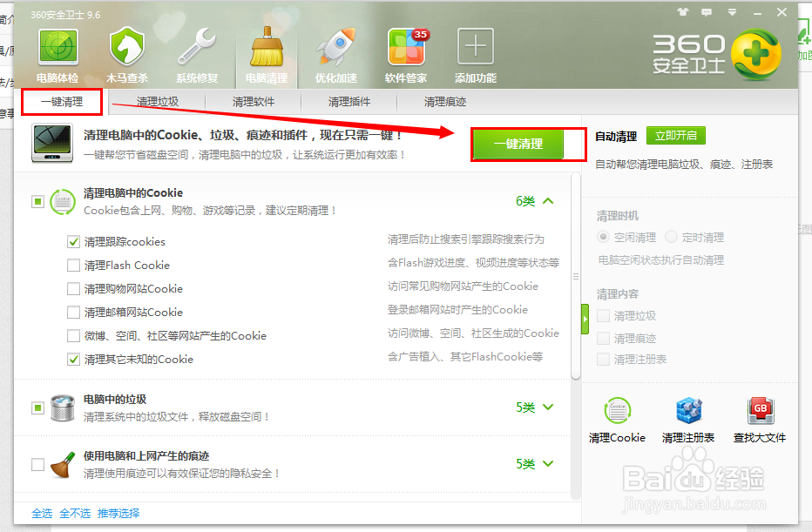
Task: Click description 登录邮箱网站时产生的Cookie
Action: tap(457, 309)
